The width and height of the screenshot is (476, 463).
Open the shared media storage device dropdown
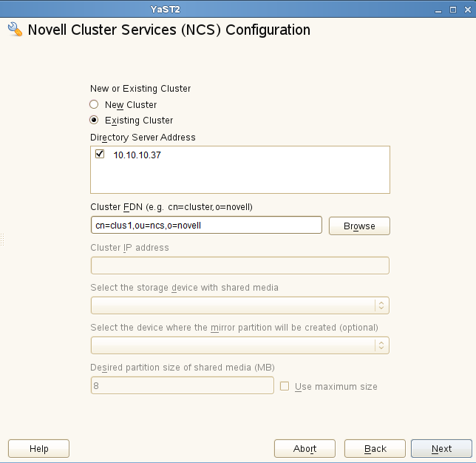coord(239,305)
